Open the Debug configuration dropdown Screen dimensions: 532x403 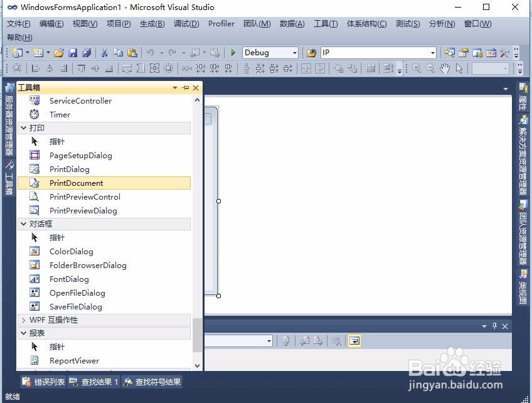click(294, 53)
